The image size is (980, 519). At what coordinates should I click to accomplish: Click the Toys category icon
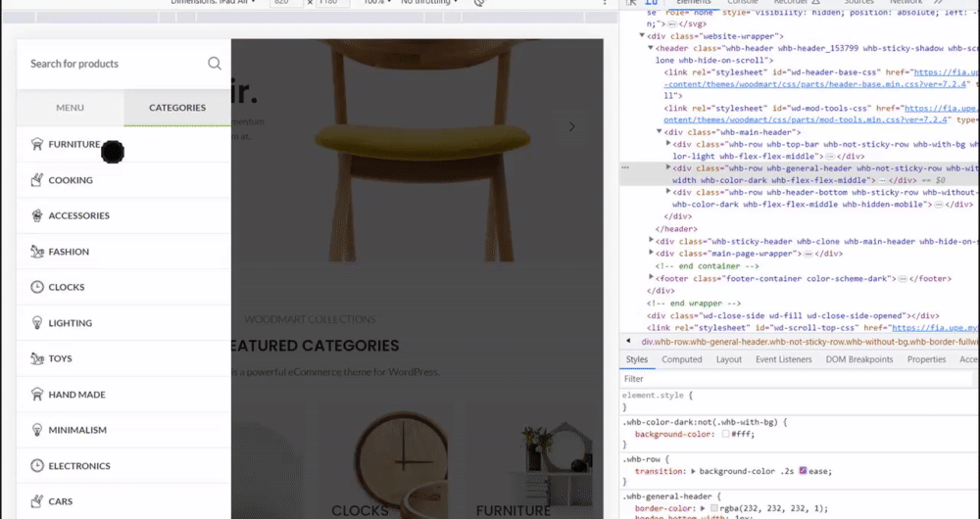pos(37,358)
